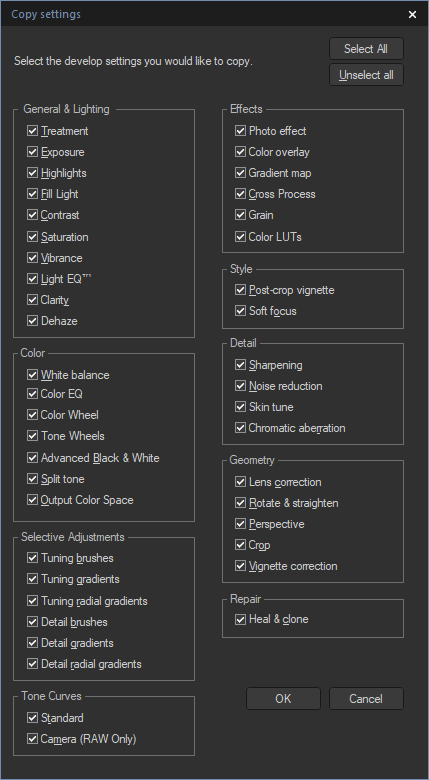Uncheck the Treatment checkbox
429x780 pixels.
point(32,131)
